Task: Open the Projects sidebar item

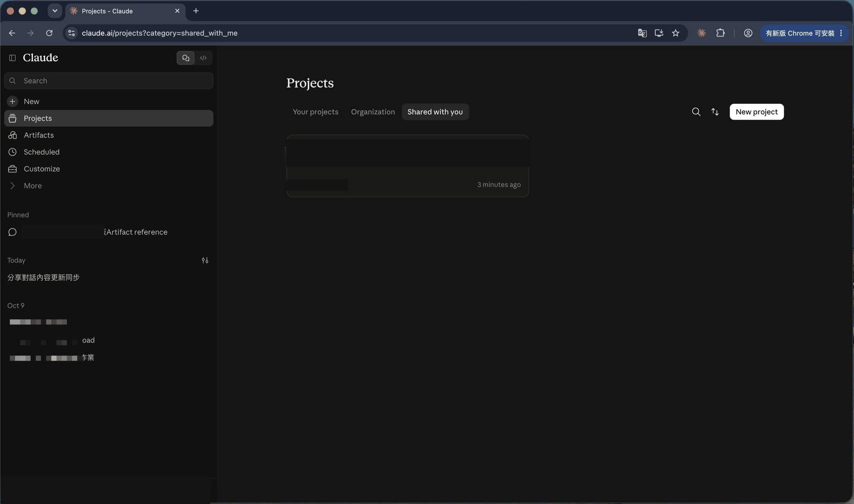Action: point(109,118)
